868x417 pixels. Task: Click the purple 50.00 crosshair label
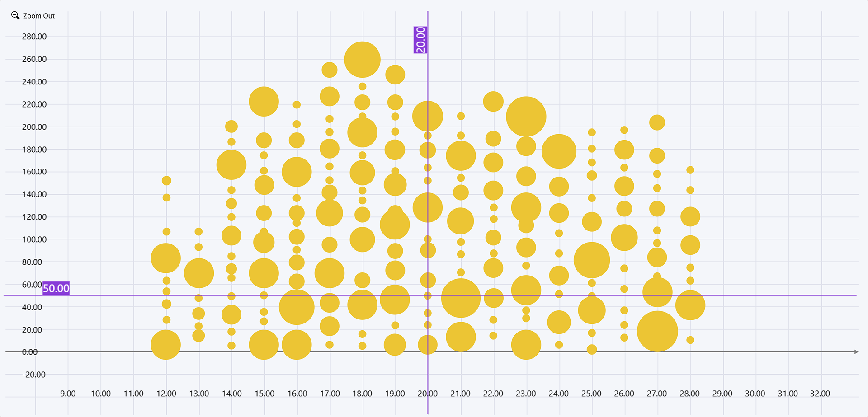[56, 288]
